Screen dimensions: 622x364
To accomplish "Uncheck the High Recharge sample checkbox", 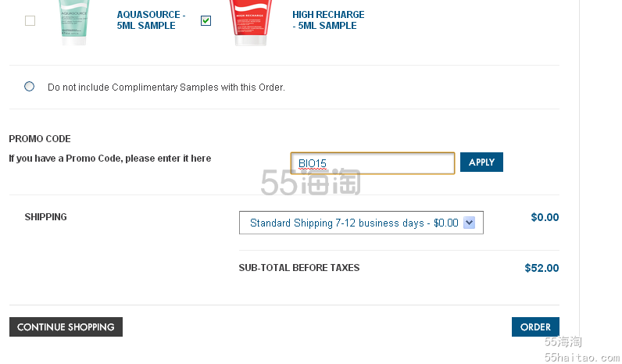I will coord(206,20).
